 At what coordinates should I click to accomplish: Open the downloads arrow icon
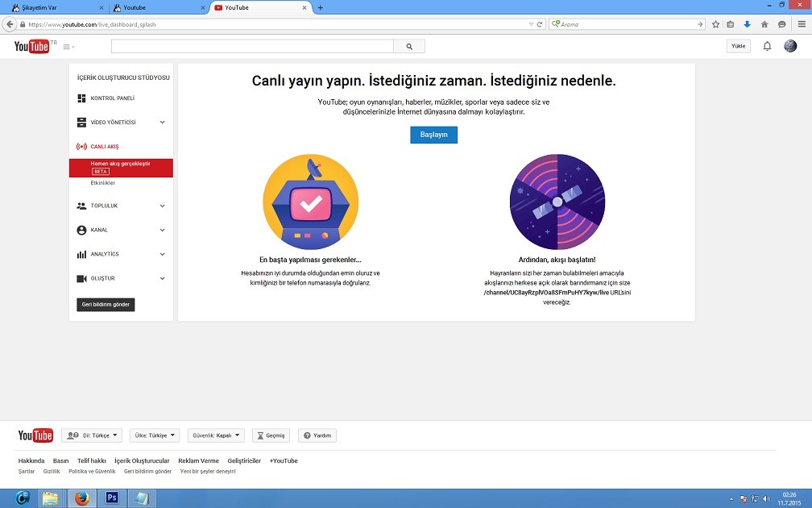747,24
